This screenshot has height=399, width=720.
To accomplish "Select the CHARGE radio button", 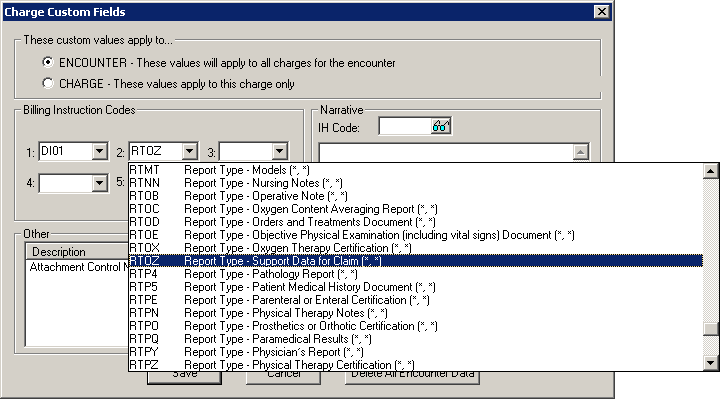I will 48,83.
